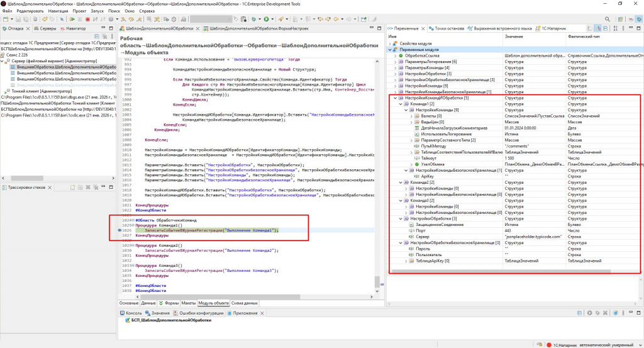Click the breakpoint marker on line 1026

[120, 231]
